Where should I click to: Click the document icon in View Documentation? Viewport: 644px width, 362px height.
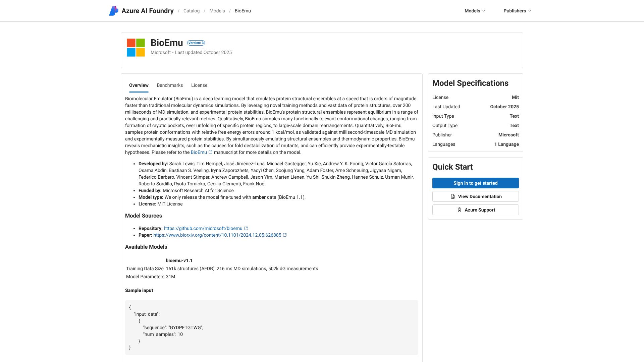[x=453, y=196]
